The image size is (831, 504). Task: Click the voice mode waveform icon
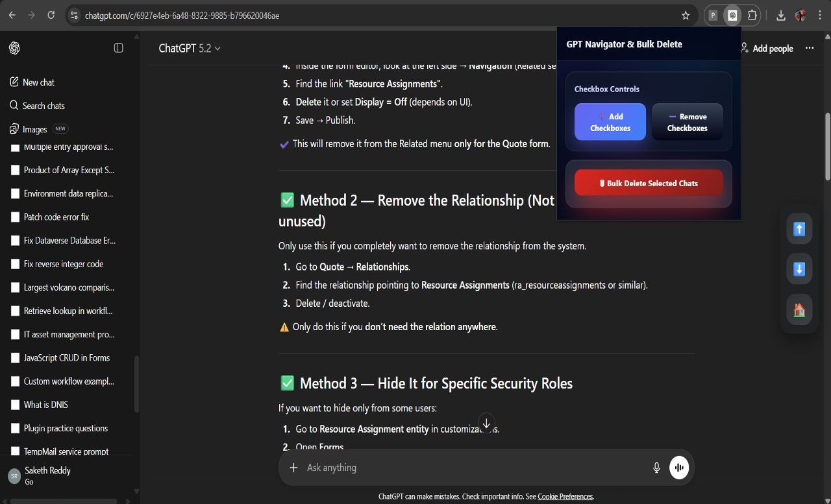tap(679, 467)
